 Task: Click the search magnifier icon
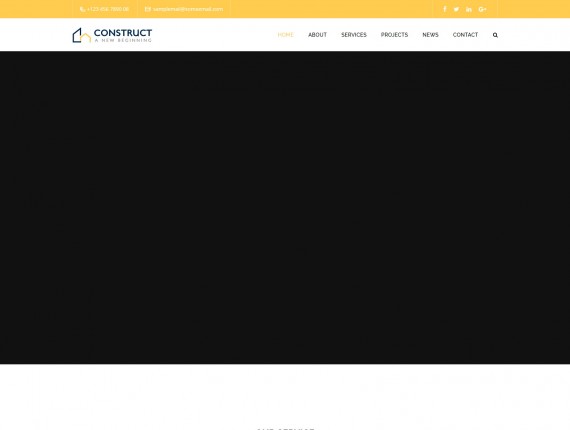click(x=495, y=35)
